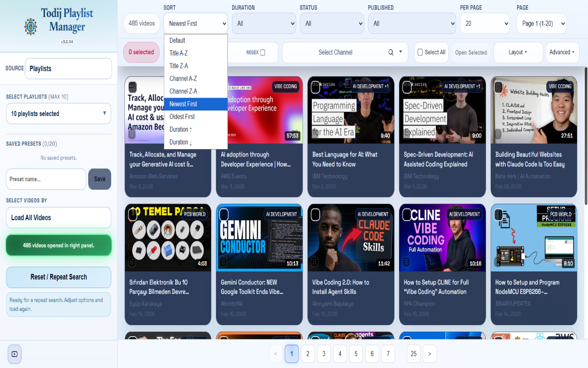The height and width of the screenshot is (368, 588).
Task: Check the Vibe Coding 2.0 video checkbox
Action: (x=315, y=215)
